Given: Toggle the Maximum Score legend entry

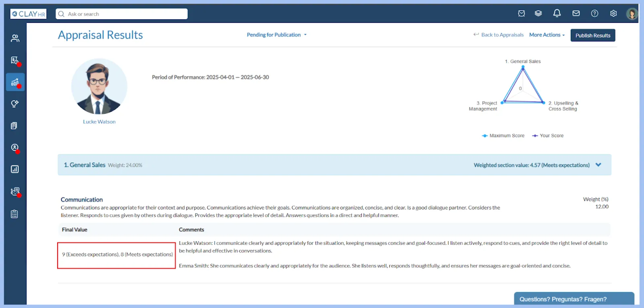Looking at the screenshot, I should coord(503,136).
